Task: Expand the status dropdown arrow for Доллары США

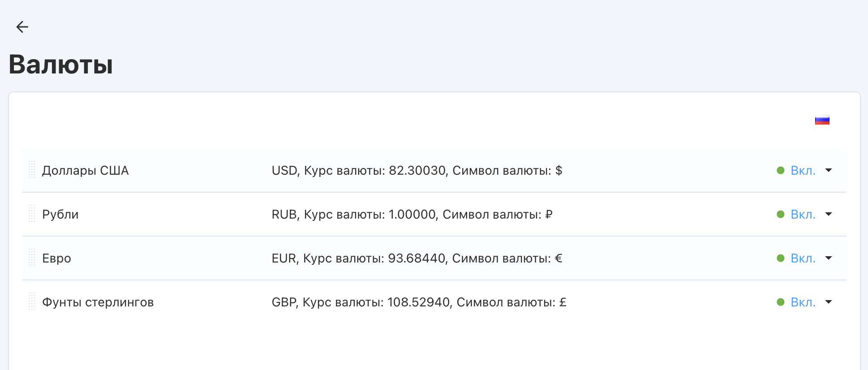Action: point(829,170)
